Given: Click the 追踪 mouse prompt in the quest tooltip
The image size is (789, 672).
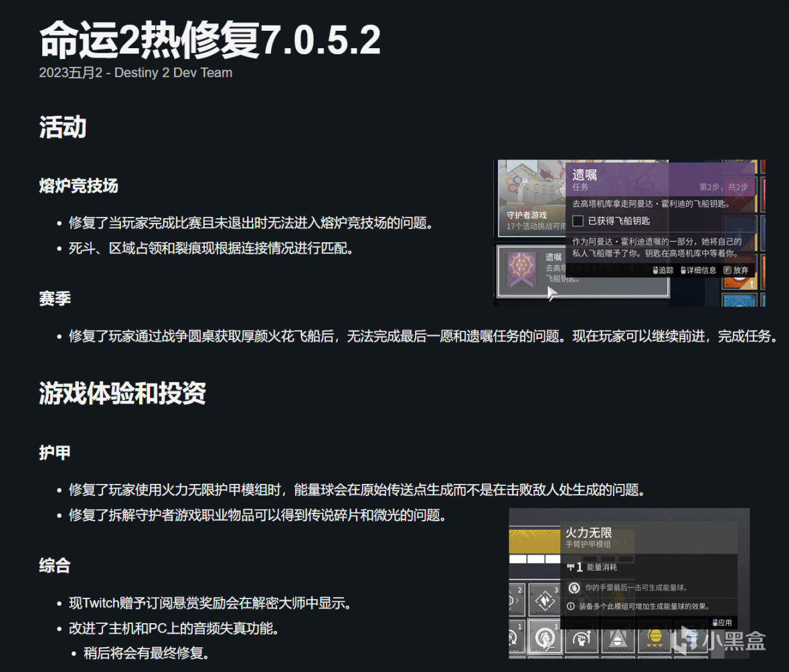Looking at the screenshot, I should click(x=663, y=270).
